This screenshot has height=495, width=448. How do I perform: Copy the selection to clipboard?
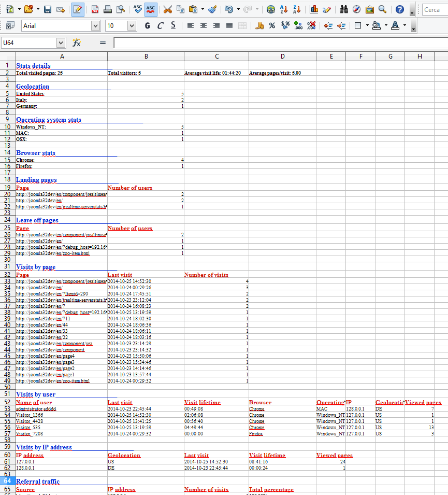coord(180,9)
